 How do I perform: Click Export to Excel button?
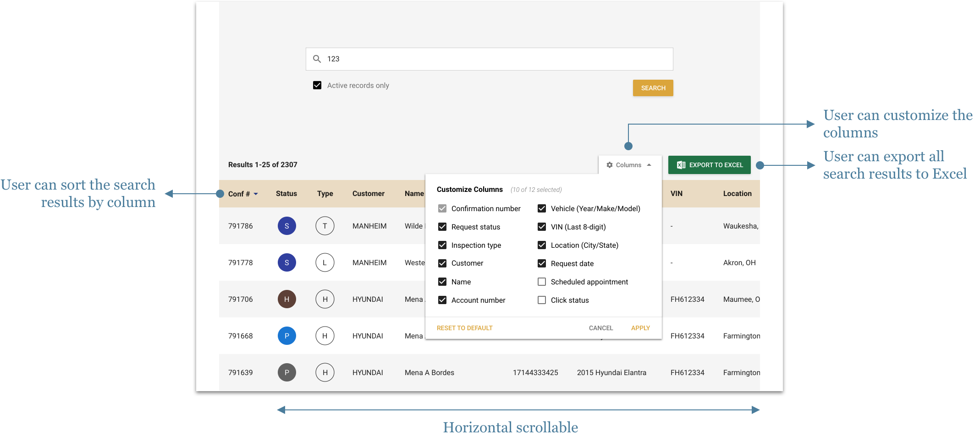tap(709, 165)
